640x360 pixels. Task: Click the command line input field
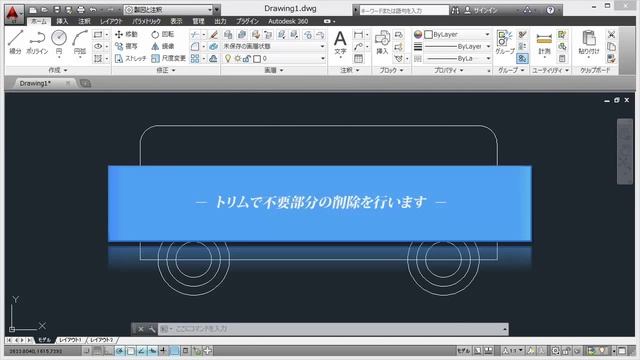(x=333, y=329)
